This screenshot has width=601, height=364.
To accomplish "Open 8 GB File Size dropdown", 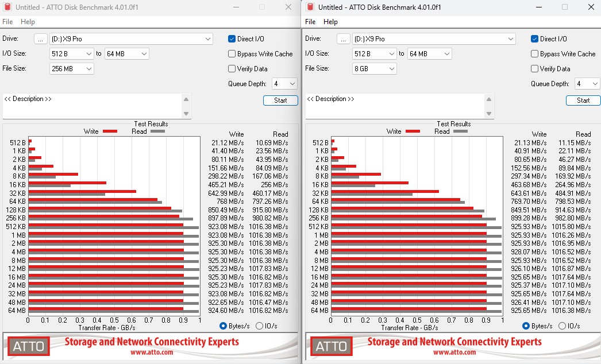I will pyautogui.click(x=374, y=68).
